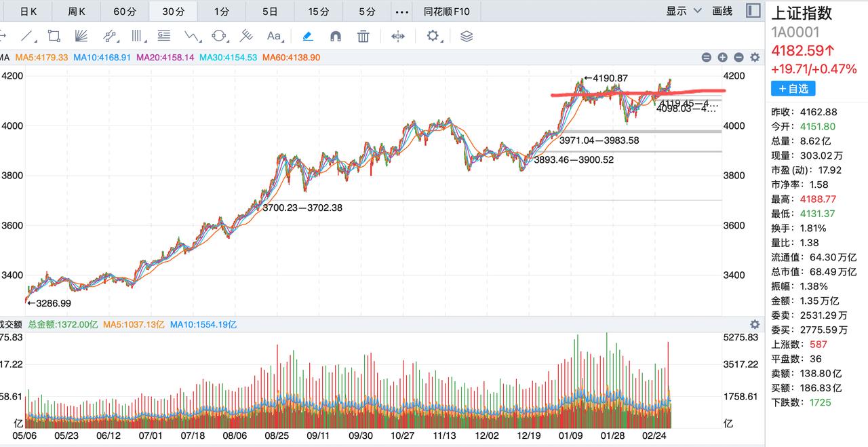Click the volume MA5:1037.13亿 label
The image size is (868, 447).
click(134, 325)
